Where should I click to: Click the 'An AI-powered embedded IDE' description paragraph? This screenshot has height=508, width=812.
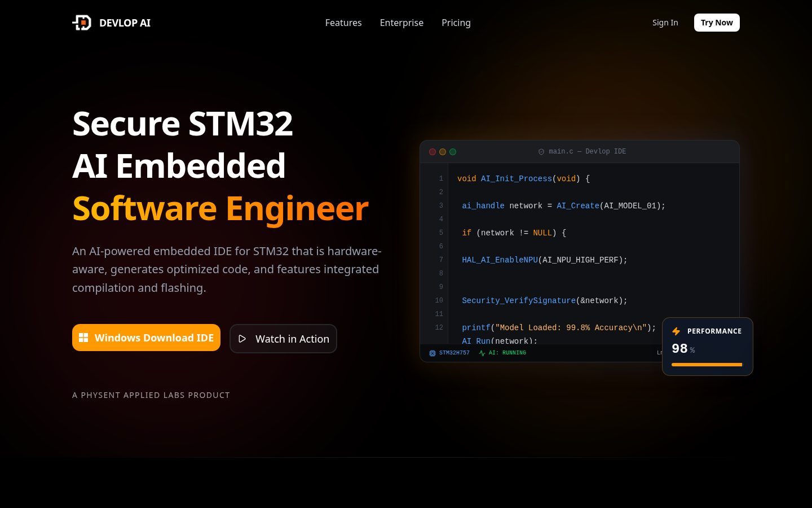[x=227, y=269]
